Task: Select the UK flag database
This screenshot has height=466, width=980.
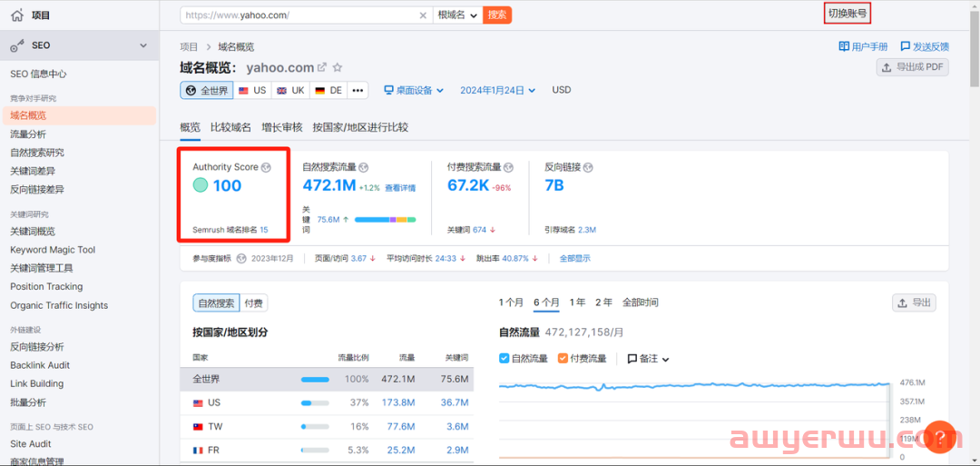Action: (x=290, y=90)
